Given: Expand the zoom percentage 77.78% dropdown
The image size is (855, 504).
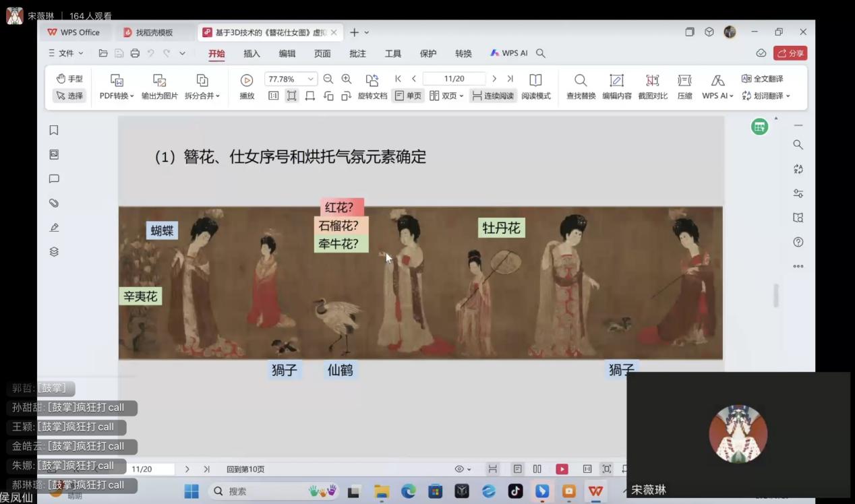Looking at the screenshot, I should pyautogui.click(x=311, y=79).
